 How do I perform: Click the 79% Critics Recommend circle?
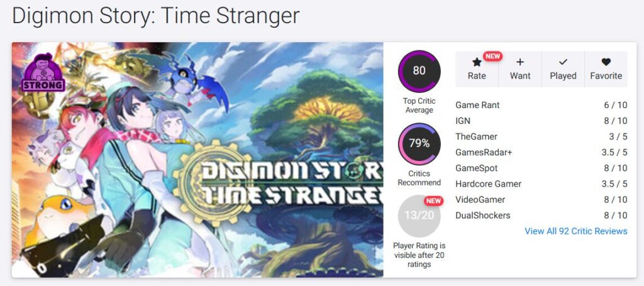click(x=419, y=143)
